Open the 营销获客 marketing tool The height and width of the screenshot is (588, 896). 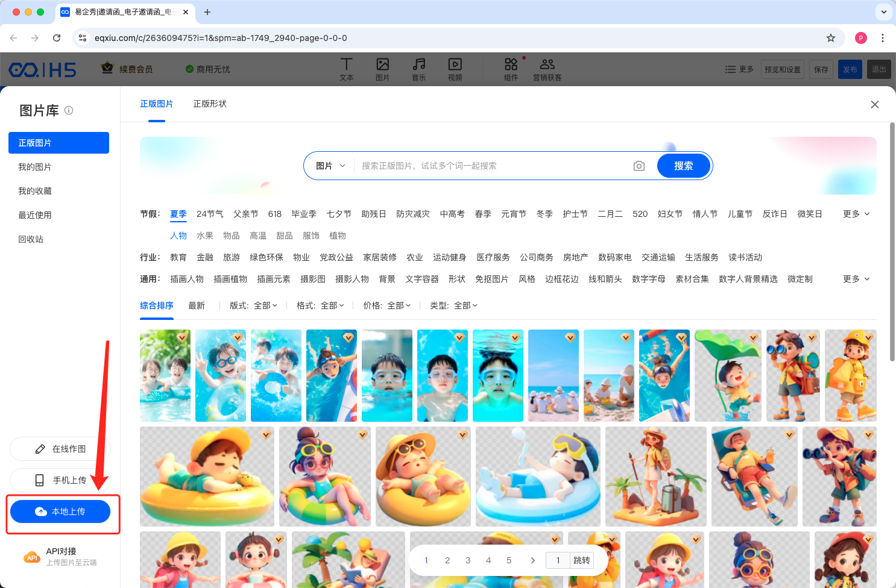(547, 69)
